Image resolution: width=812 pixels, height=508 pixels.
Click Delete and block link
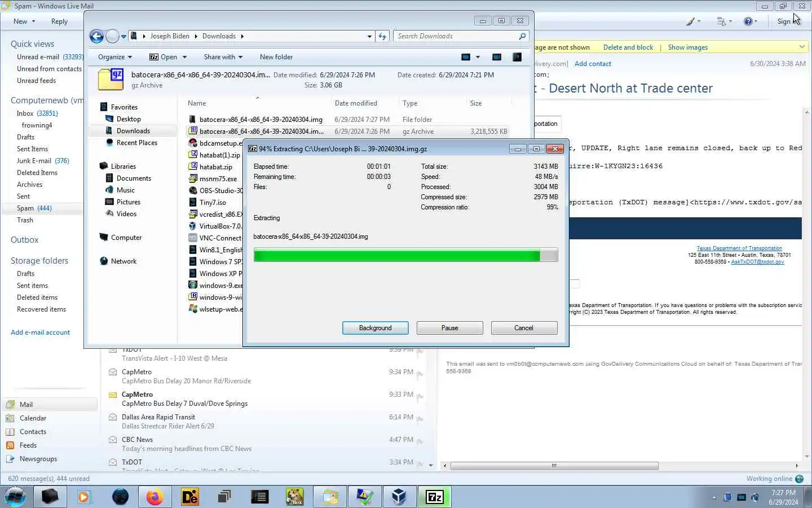click(x=628, y=47)
